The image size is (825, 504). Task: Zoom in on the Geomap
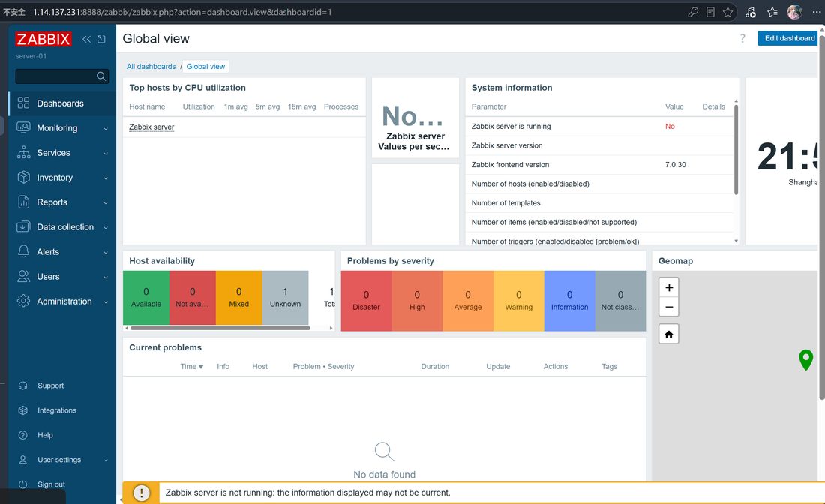[669, 288]
